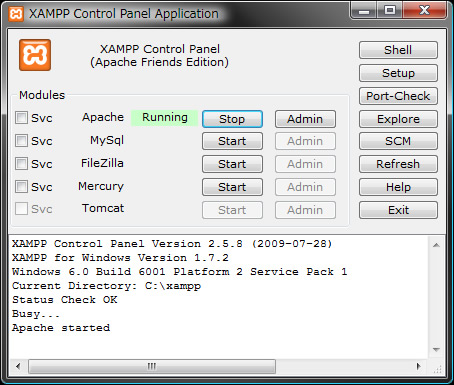The height and width of the screenshot is (385, 454).
Task: Run the Port-Check tool
Action: pos(398,96)
